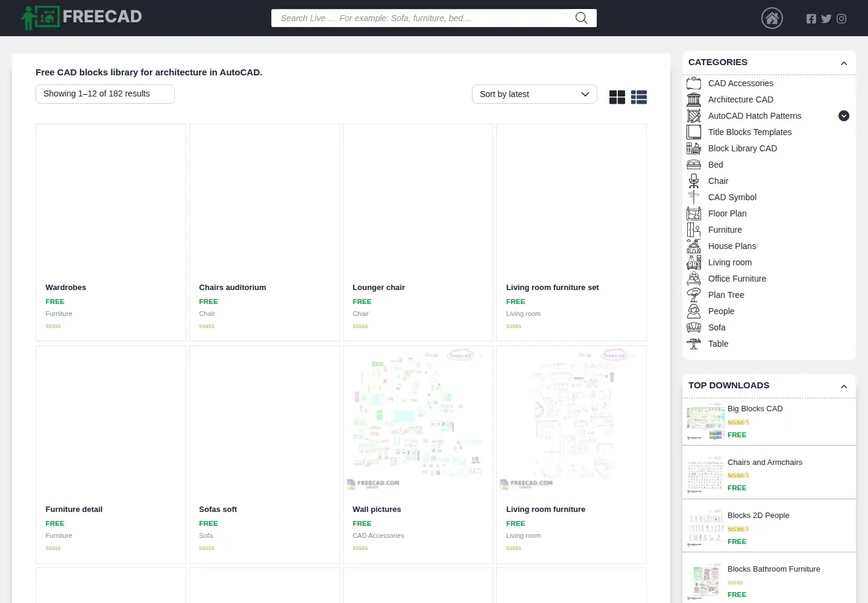Screen dimensions: 868x603
Task: Go to the home icon
Action: (x=772, y=18)
